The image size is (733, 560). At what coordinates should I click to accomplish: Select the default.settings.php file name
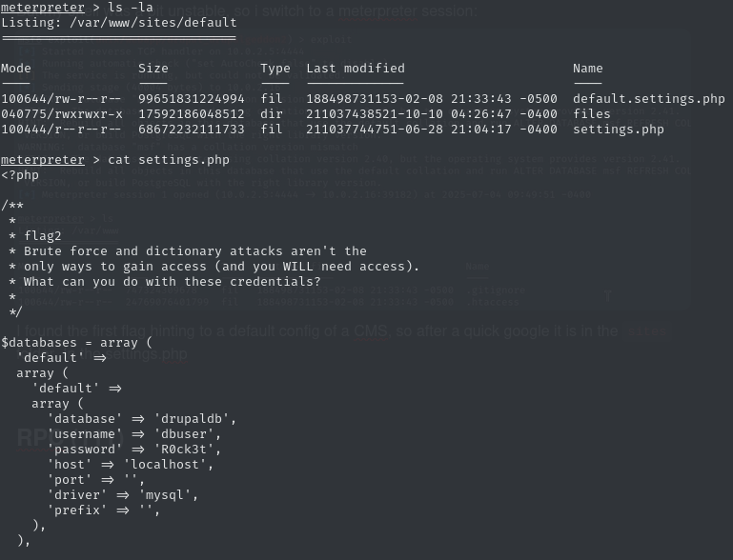649,99
